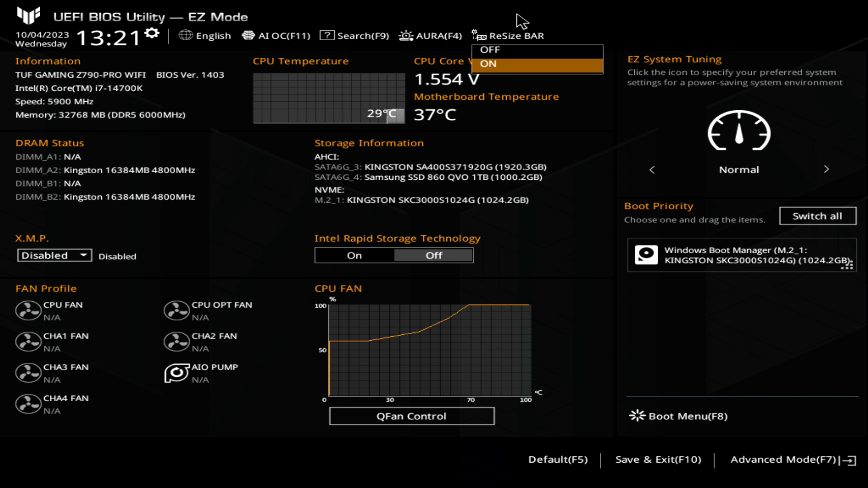
Task: Click the 10/04/2023 date
Action: [42, 35]
